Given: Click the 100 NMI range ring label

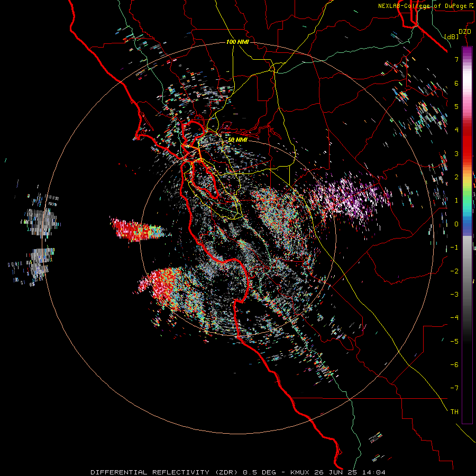Looking at the screenshot, I should (237, 42).
